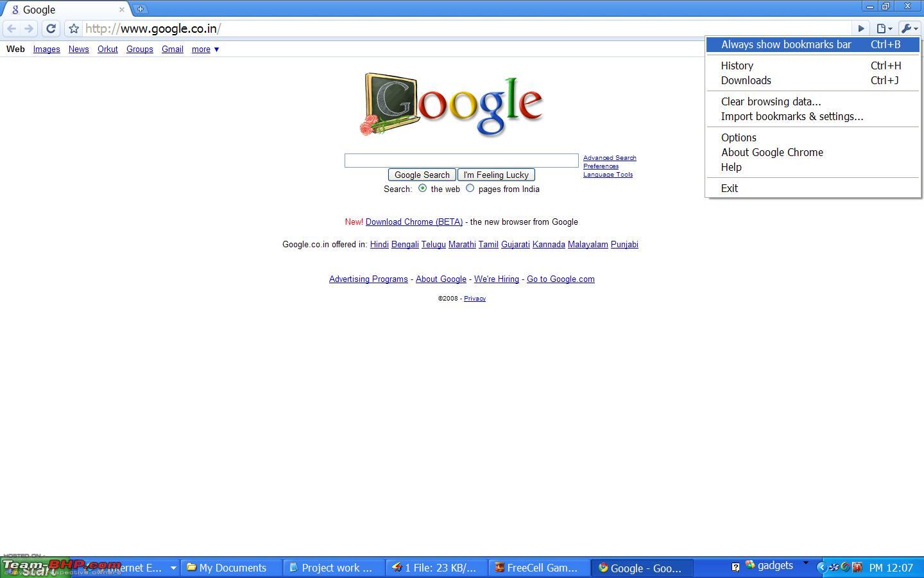Switch to Malayalam language
Viewport: 924px width, 578px height.
[x=588, y=245]
